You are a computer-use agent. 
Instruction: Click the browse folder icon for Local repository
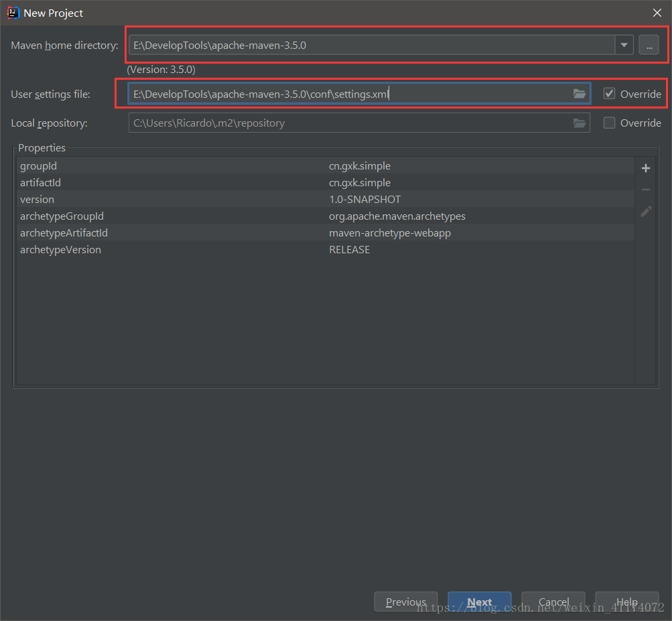click(x=580, y=123)
